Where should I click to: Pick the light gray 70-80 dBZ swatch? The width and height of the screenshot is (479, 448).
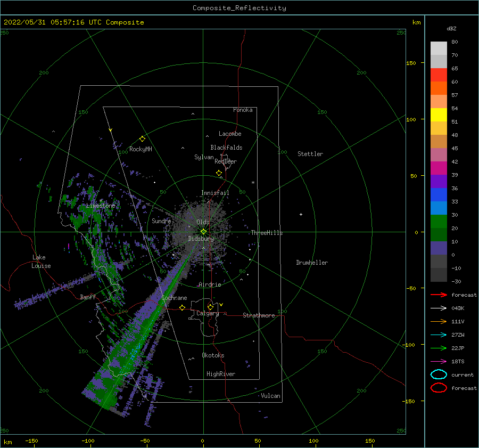click(439, 48)
